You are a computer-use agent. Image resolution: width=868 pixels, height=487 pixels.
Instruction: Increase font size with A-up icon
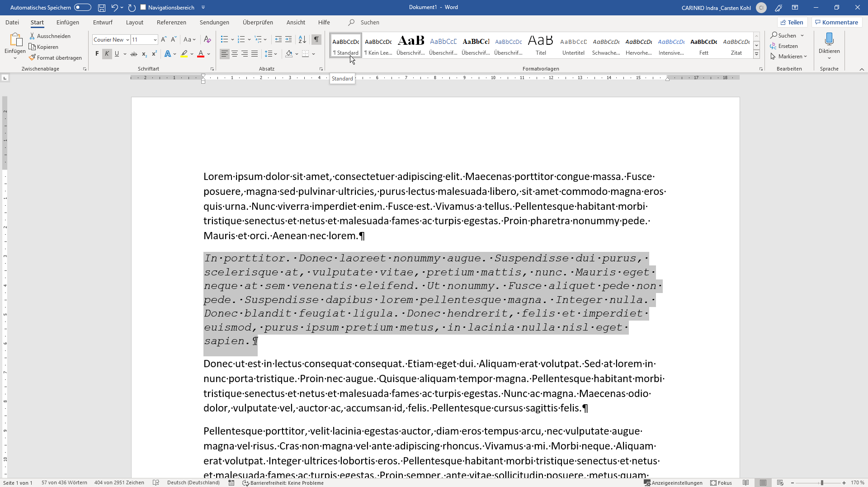click(x=164, y=39)
